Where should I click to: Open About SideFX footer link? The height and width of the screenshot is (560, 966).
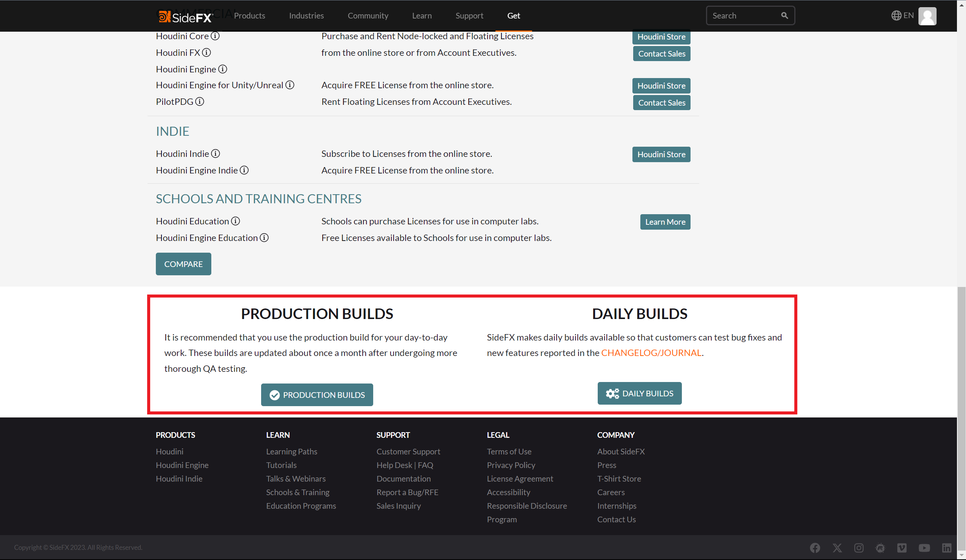point(621,452)
